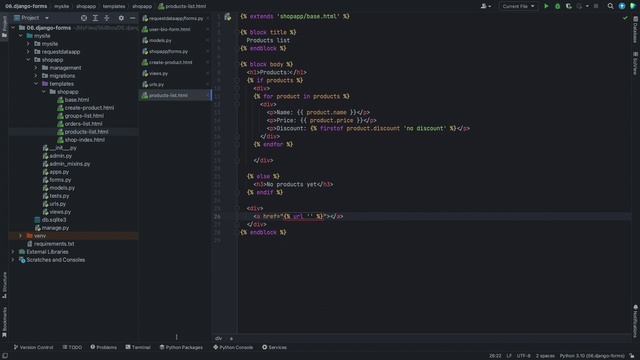Open IDE updates icon in top toolbar
Screen dimensions: 640x360
coord(622,6)
